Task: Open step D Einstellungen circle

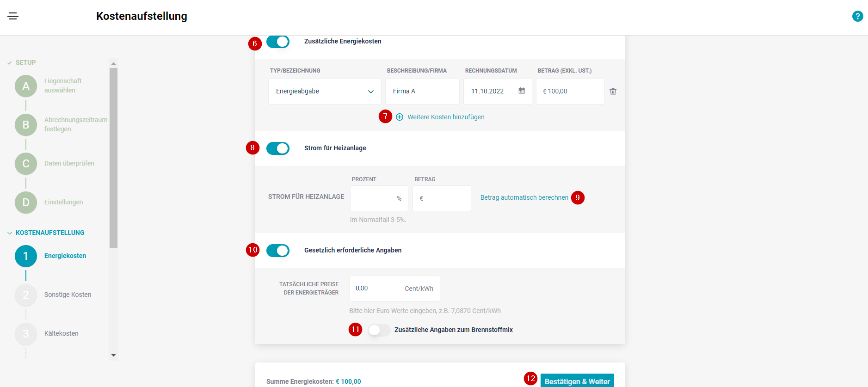Action: click(x=26, y=203)
